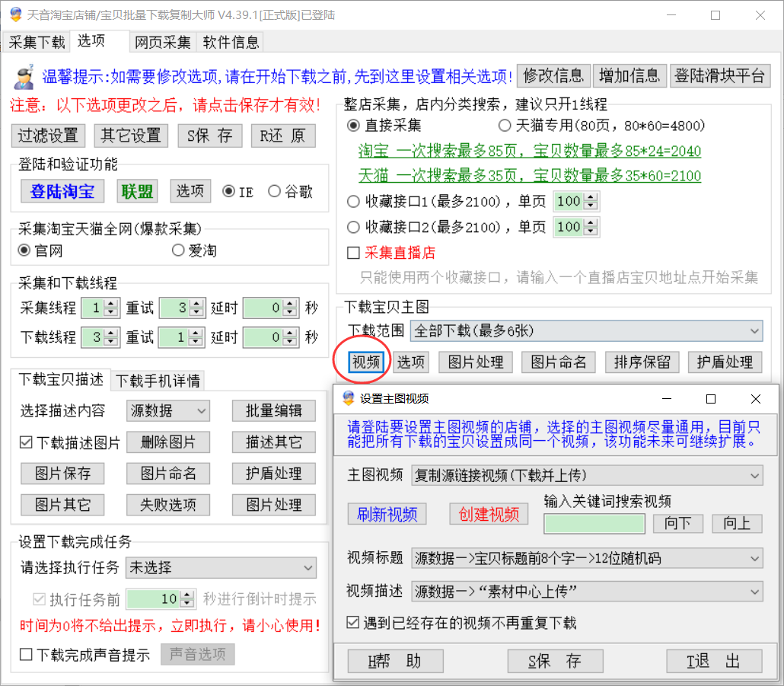The height and width of the screenshot is (686, 784).
Task: Open the 下载范围 dropdown
Action: click(x=585, y=330)
